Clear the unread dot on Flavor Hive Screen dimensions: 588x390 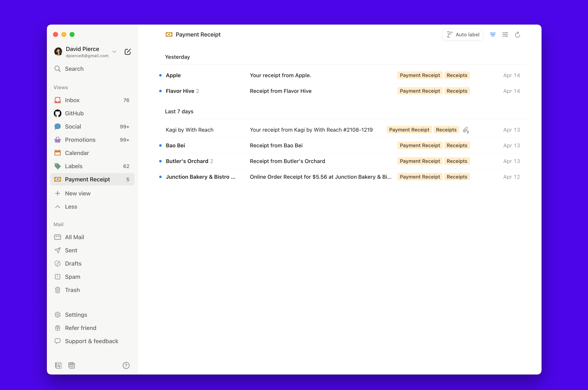pos(160,91)
